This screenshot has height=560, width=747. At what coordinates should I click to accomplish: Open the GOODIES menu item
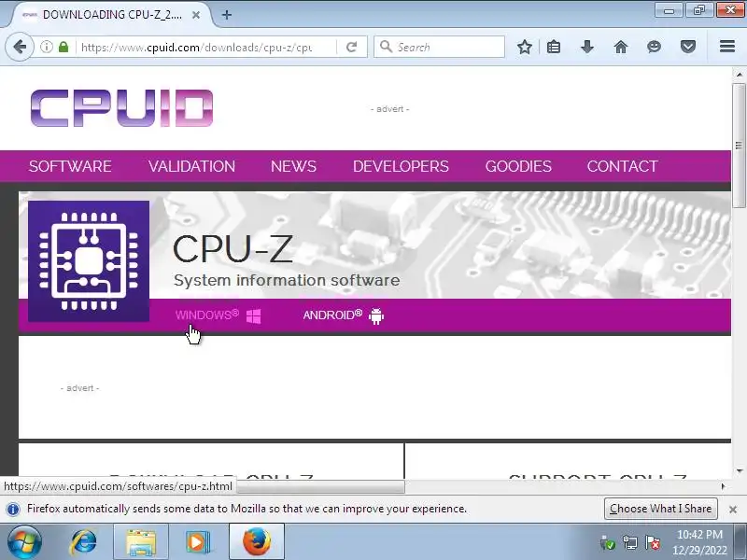tap(518, 166)
